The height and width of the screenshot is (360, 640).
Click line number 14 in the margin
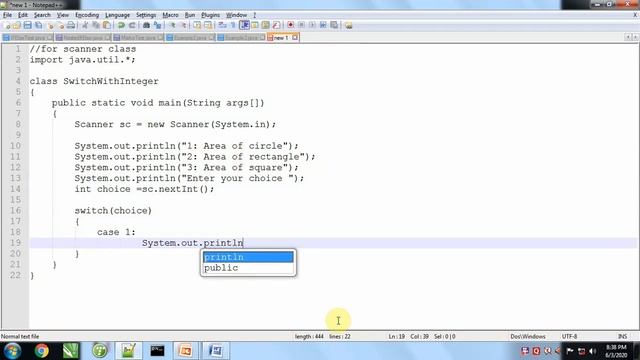click(x=16, y=189)
